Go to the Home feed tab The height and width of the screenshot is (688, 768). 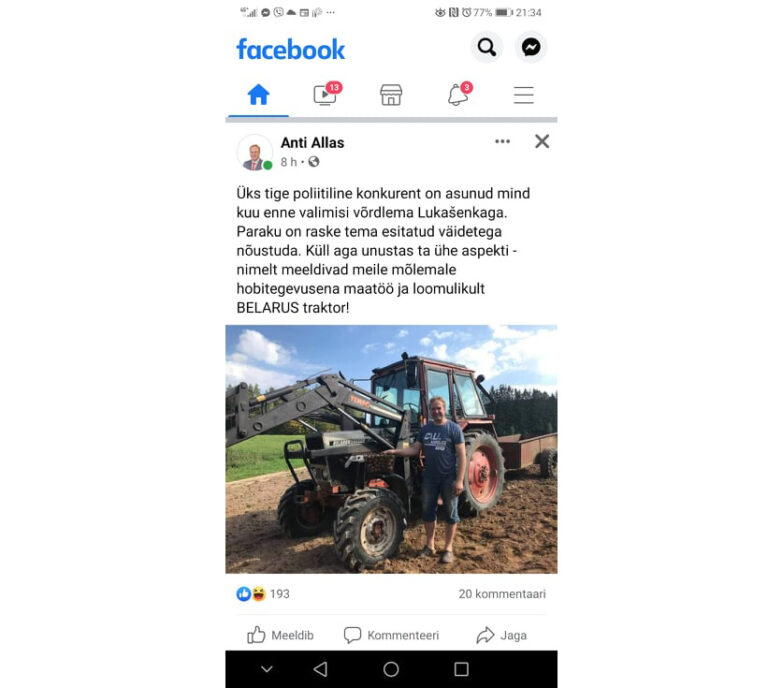click(258, 95)
